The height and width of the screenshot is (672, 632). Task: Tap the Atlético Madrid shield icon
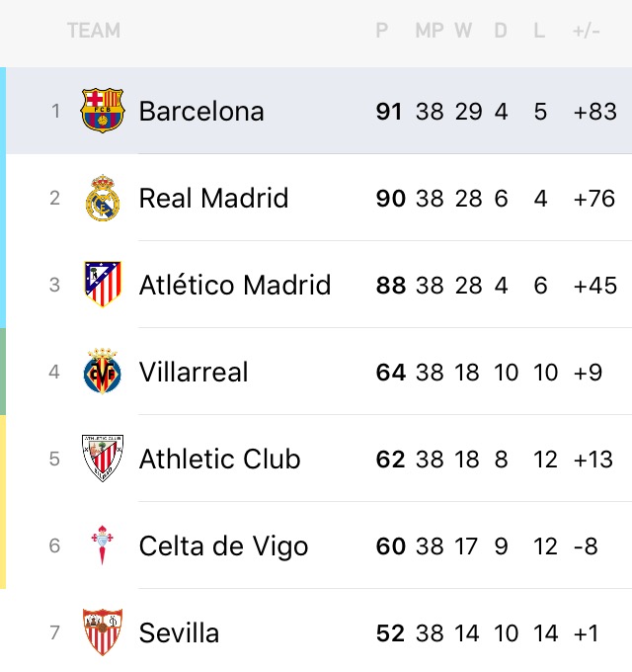pyautogui.click(x=103, y=285)
